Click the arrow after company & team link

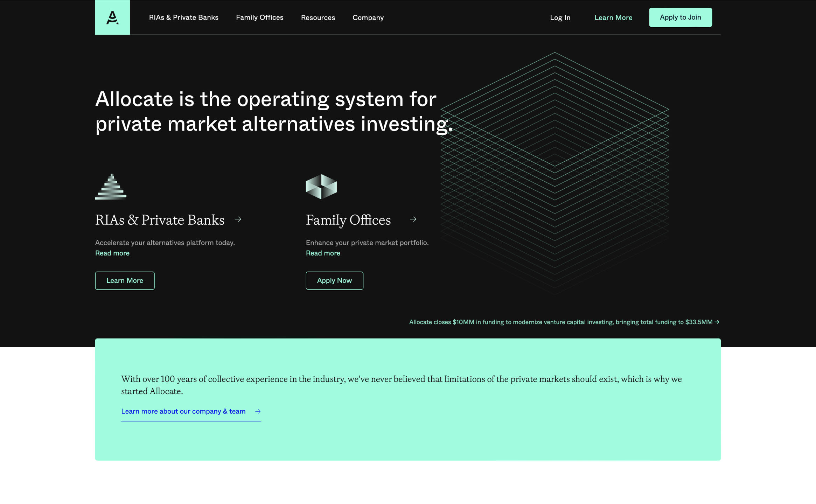click(258, 412)
